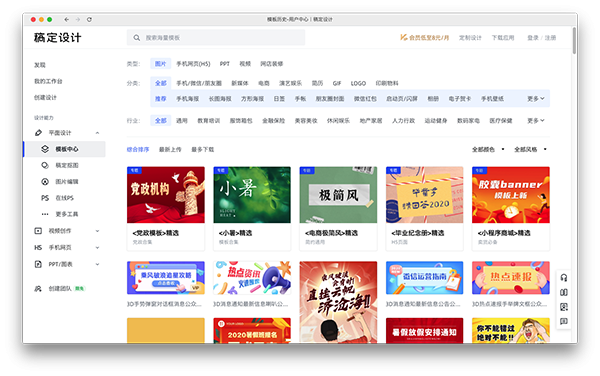Viewport: 600px width, 376px height.
Task: Expand the 视频创作 sidebar section
Action: click(97, 231)
